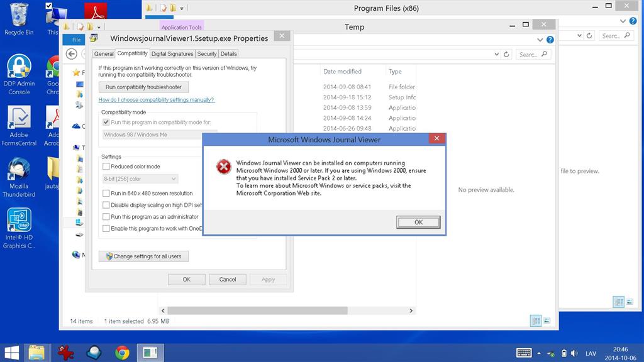Open Intel HD Graphics Control shortcut
The width and height of the screenshot is (644, 362).
point(19,228)
